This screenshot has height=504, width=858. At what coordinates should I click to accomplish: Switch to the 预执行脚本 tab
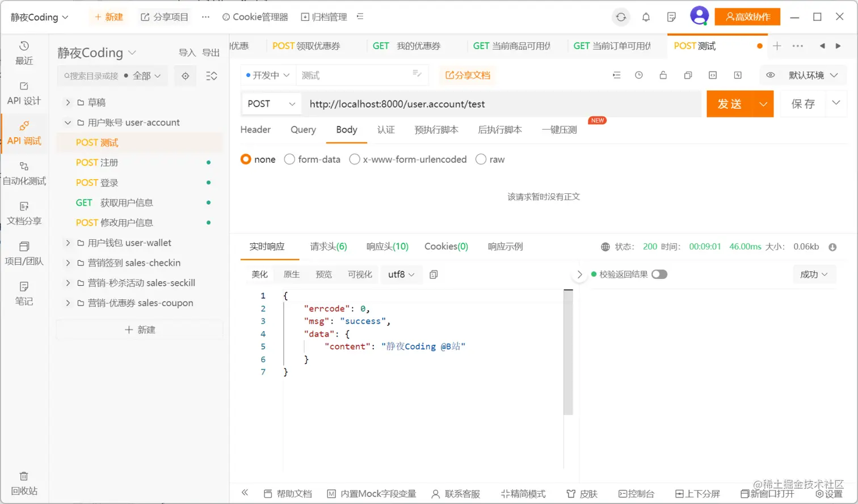436,130
